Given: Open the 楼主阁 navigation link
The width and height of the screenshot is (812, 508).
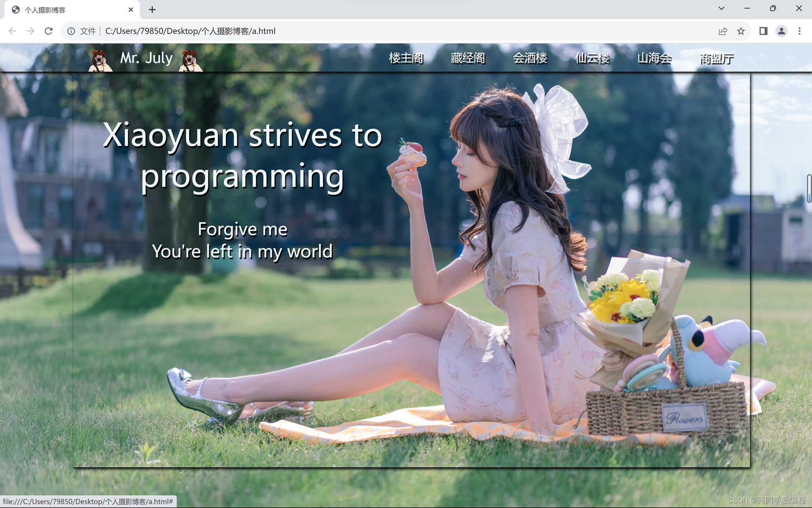Looking at the screenshot, I should pos(406,58).
